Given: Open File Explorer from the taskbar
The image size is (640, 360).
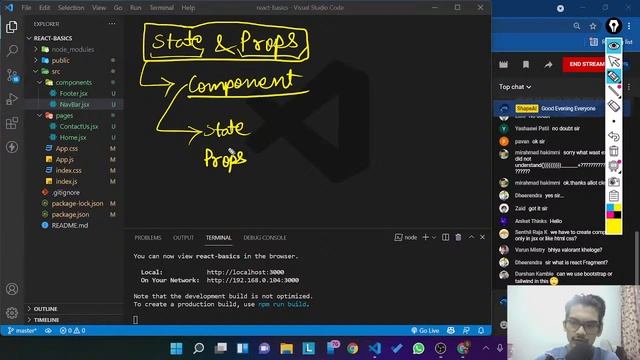Looking at the screenshot, I should (x=287, y=348).
